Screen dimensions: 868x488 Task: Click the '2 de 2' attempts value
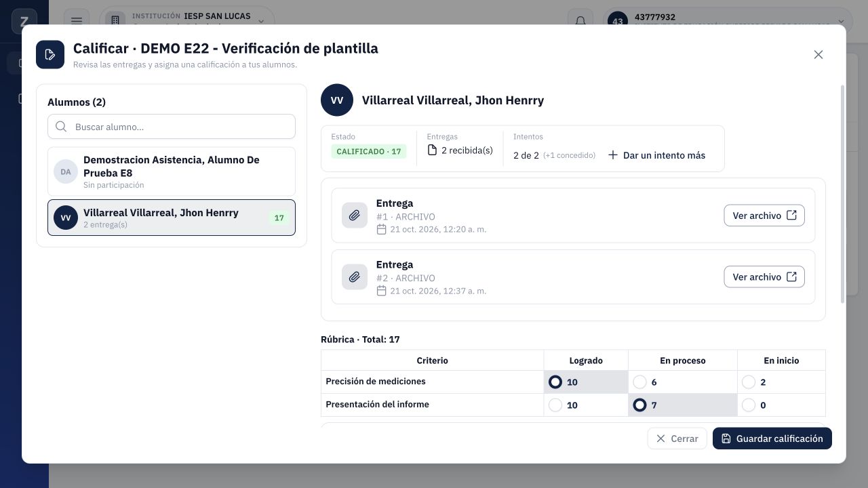tap(526, 155)
